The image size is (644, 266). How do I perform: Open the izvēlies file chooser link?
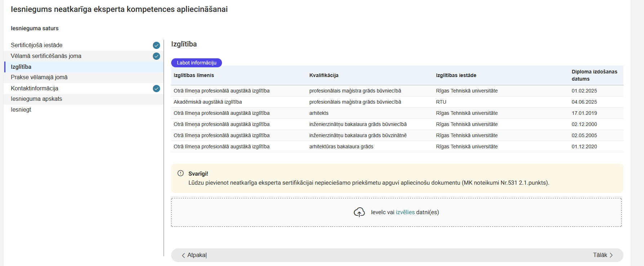405,212
